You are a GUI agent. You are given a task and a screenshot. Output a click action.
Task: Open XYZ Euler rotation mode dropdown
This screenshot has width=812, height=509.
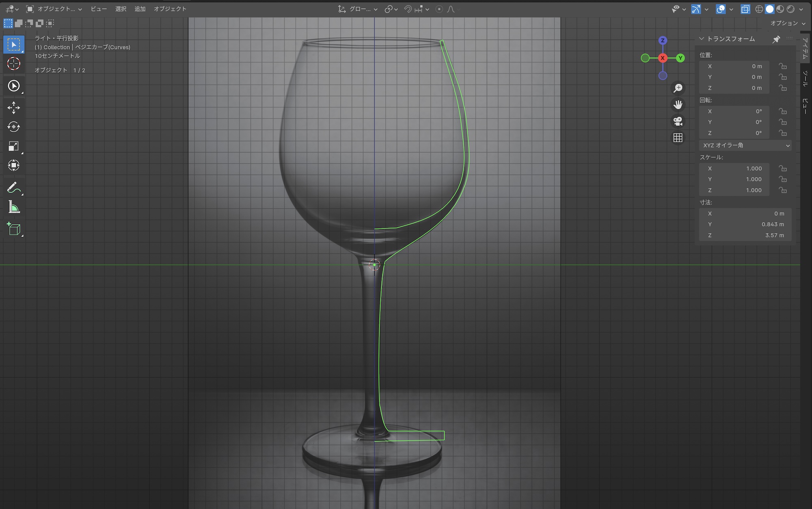745,145
